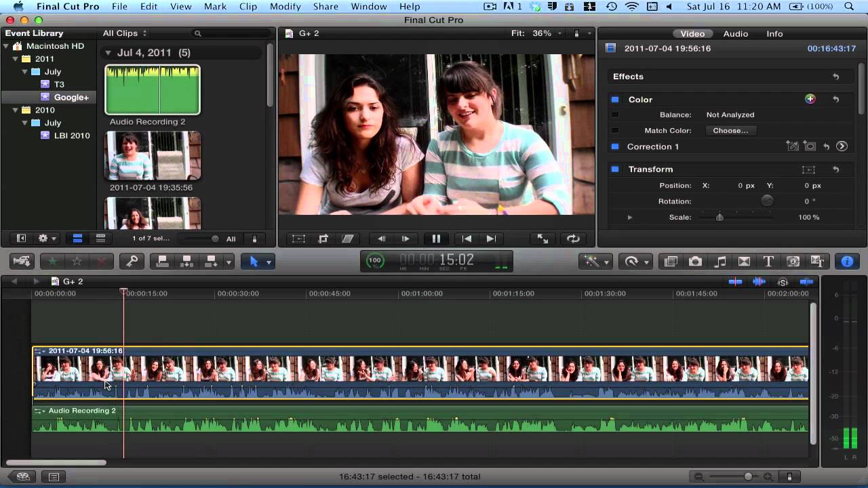Pause playback in the viewer

(436, 239)
